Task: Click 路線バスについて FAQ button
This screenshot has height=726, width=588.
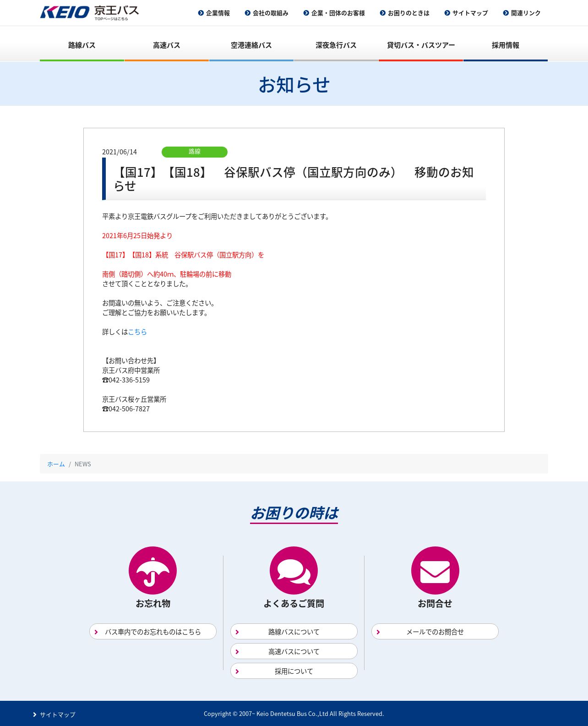Action: (294, 632)
